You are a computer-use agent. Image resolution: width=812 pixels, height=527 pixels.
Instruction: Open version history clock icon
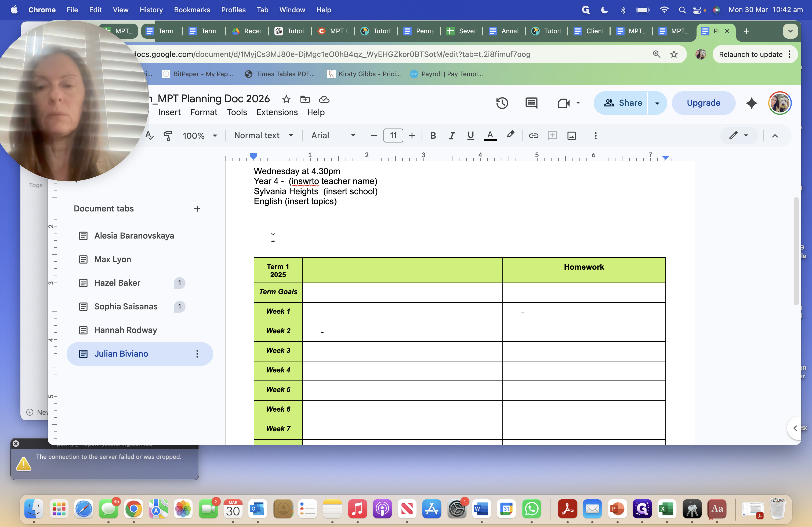click(502, 103)
